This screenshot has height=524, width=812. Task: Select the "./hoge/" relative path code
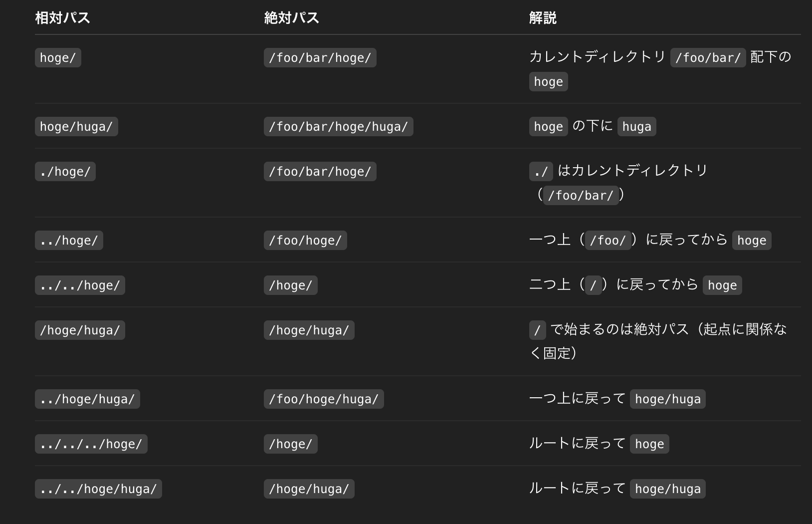[65, 172]
